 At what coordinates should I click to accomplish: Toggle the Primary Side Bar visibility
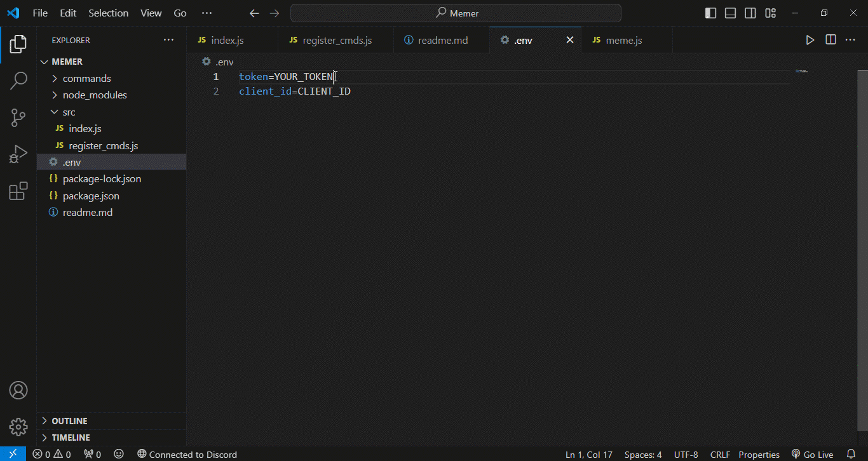tap(710, 13)
